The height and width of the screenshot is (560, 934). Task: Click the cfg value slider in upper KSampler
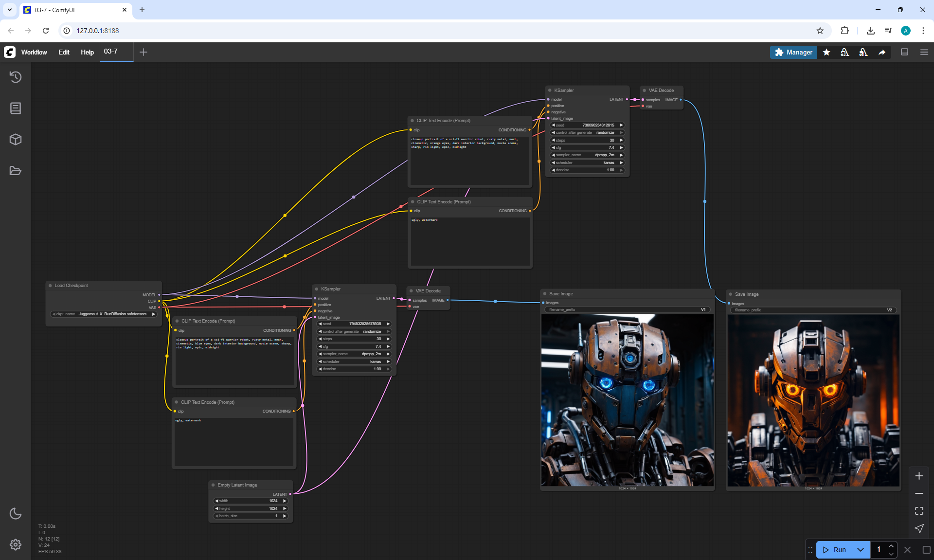click(x=587, y=147)
